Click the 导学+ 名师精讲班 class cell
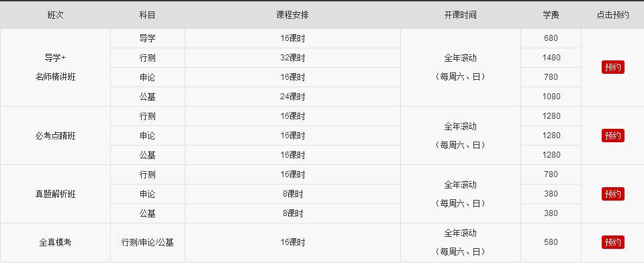This screenshot has height=263, width=644. point(56,67)
